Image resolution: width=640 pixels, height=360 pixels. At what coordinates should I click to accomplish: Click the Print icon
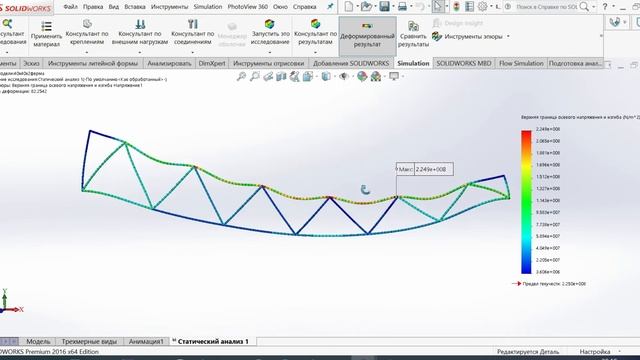[402, 7]
